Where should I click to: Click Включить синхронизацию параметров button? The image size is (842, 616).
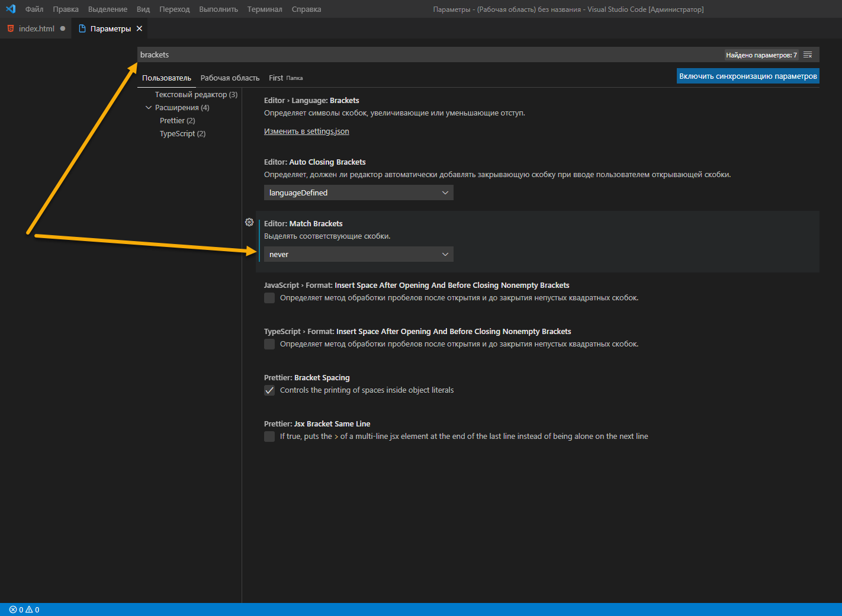coord(748,76)
